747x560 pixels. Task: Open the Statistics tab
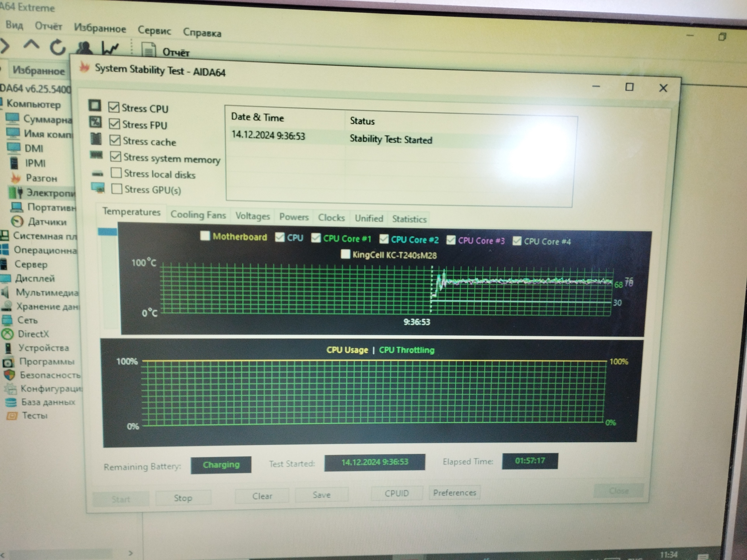point(409,219)
